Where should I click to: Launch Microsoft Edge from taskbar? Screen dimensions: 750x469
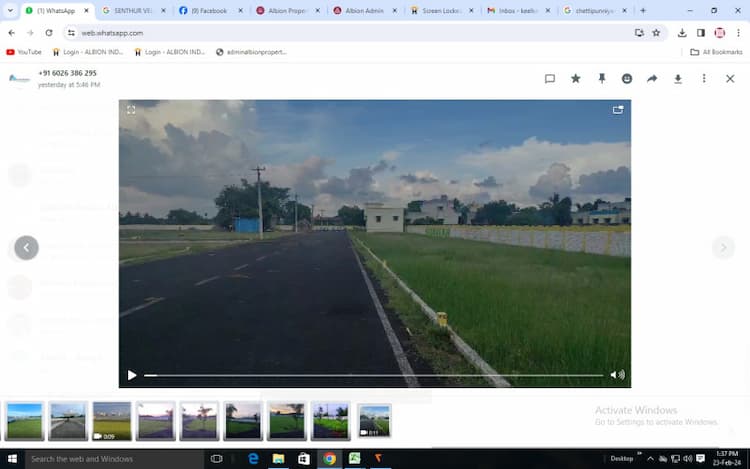(x=254, y=459)
